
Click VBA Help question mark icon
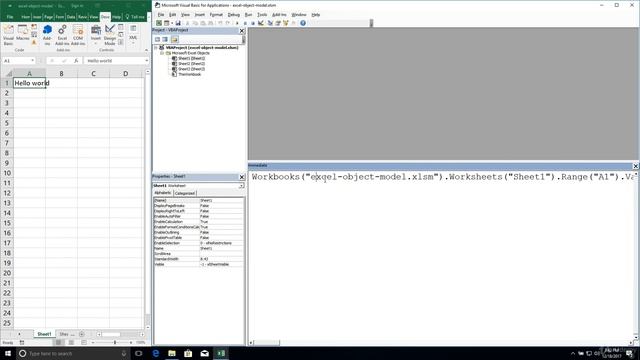[303, 23]
